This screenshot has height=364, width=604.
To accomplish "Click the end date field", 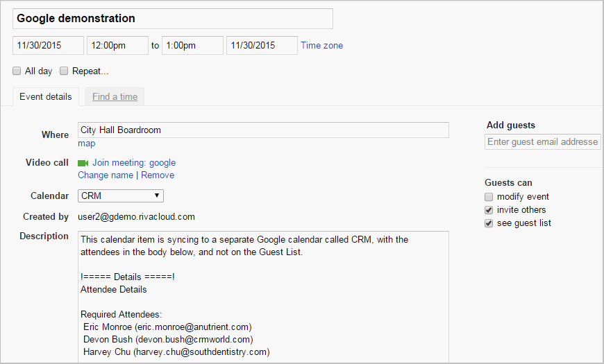I will click(262, 45).
